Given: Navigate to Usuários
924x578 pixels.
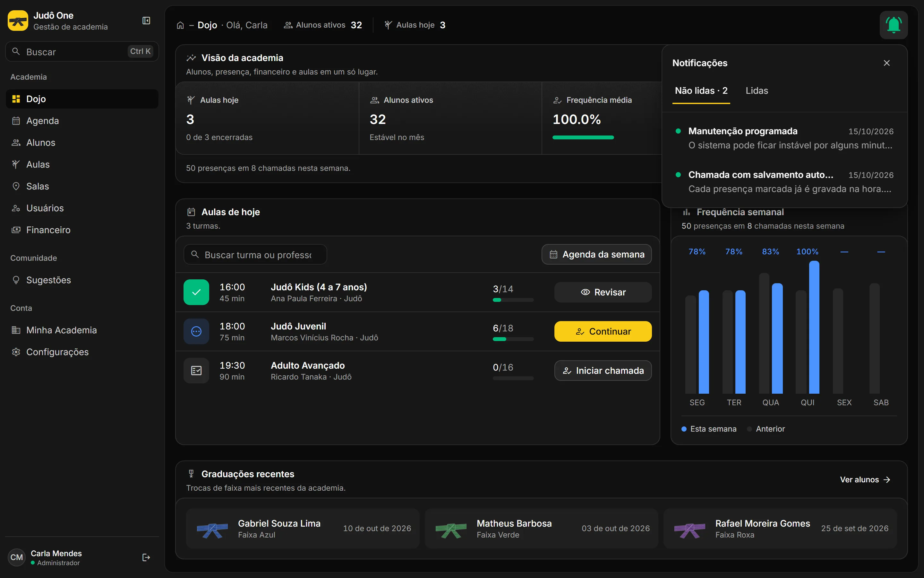Looking at the screenshot, I should (82, 208).
